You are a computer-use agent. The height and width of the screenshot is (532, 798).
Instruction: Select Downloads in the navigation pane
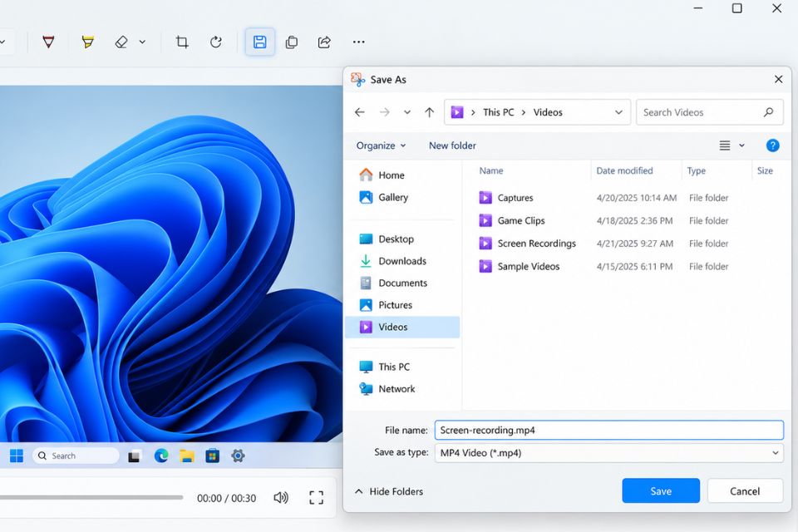click(x=402, y=261)
